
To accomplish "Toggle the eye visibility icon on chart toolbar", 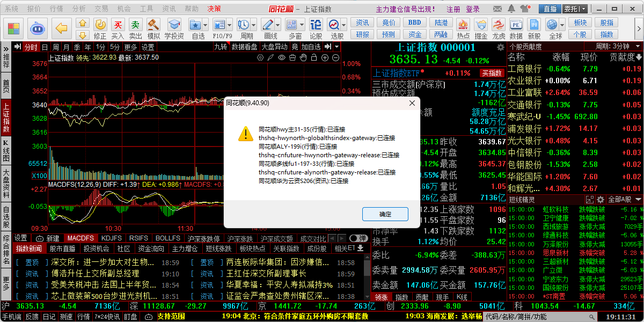I will 282,57.
